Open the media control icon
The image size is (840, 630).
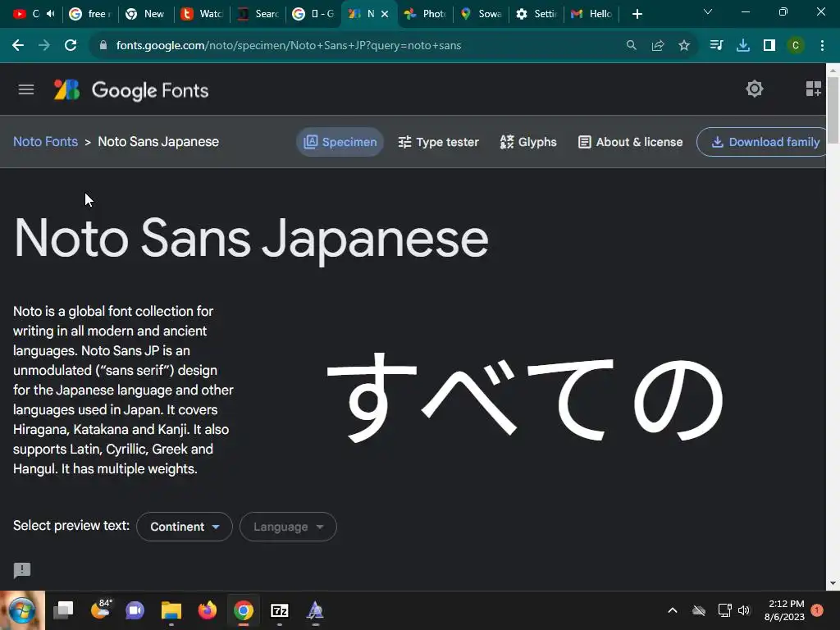point(716,46)
